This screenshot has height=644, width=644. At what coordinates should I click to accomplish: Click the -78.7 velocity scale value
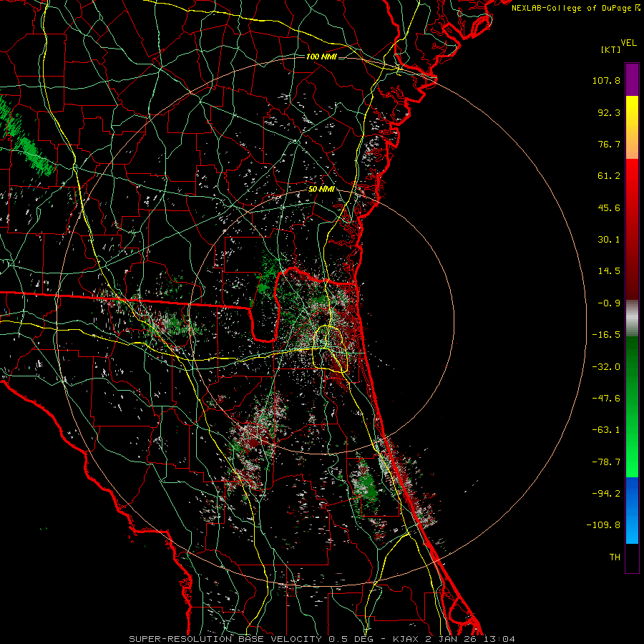coord(606,462)
